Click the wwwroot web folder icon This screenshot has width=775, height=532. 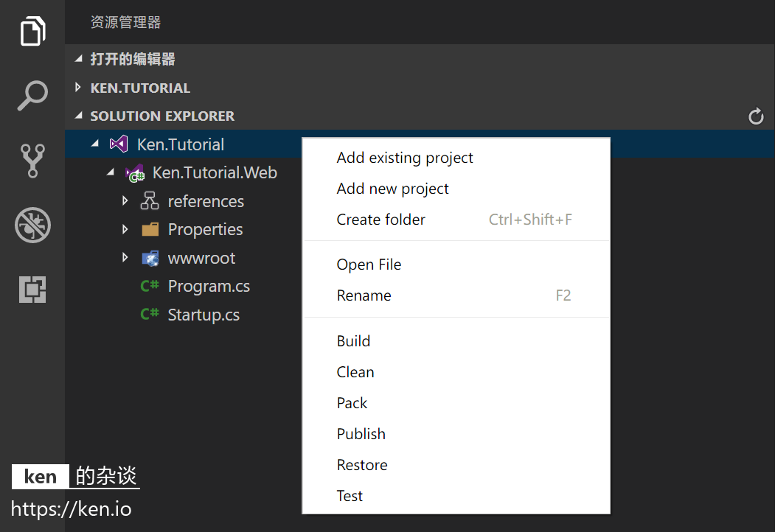[x=150, y=258]
